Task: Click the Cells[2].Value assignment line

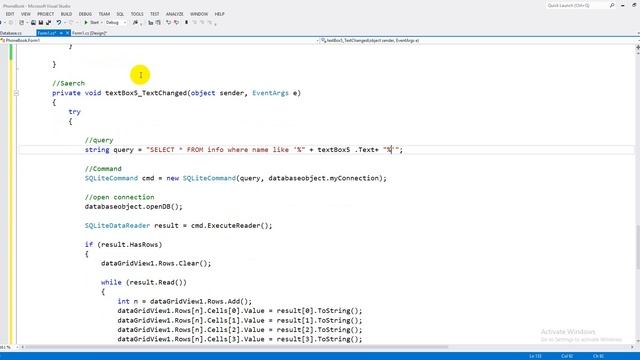Action: tap(240, 330)
